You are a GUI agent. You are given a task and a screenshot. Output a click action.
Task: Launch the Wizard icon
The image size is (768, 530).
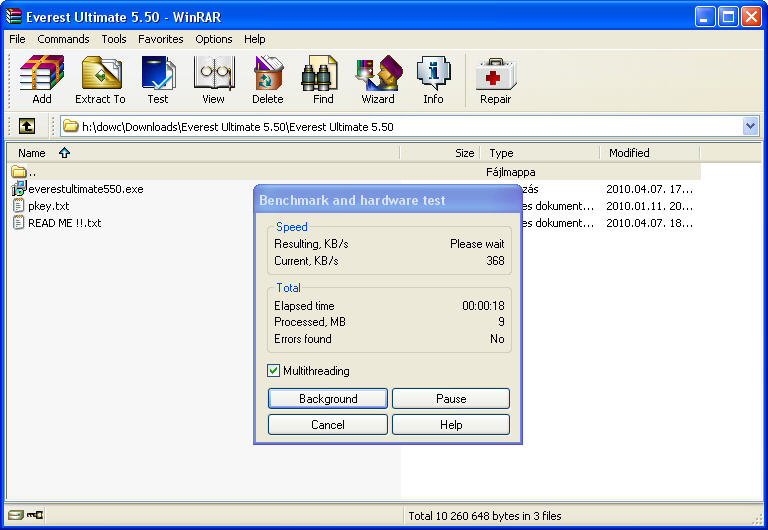(379, 73)
